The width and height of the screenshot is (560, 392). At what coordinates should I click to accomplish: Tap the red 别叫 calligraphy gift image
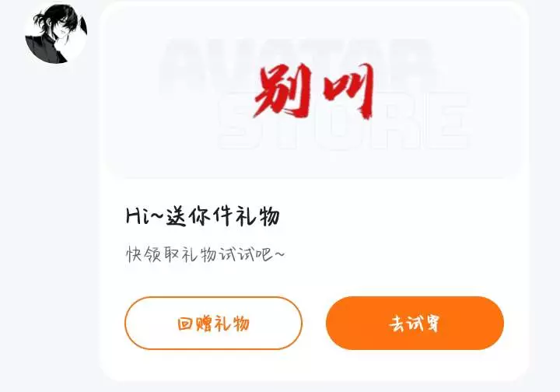pos(314,90)
